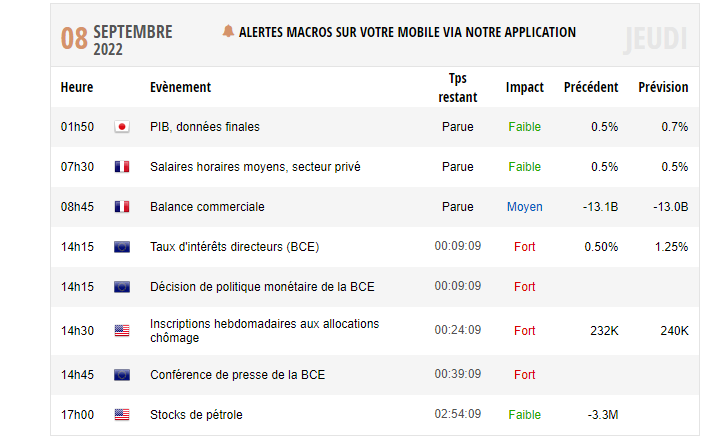Open Stocks de pétrole event details

coord(196,414)
